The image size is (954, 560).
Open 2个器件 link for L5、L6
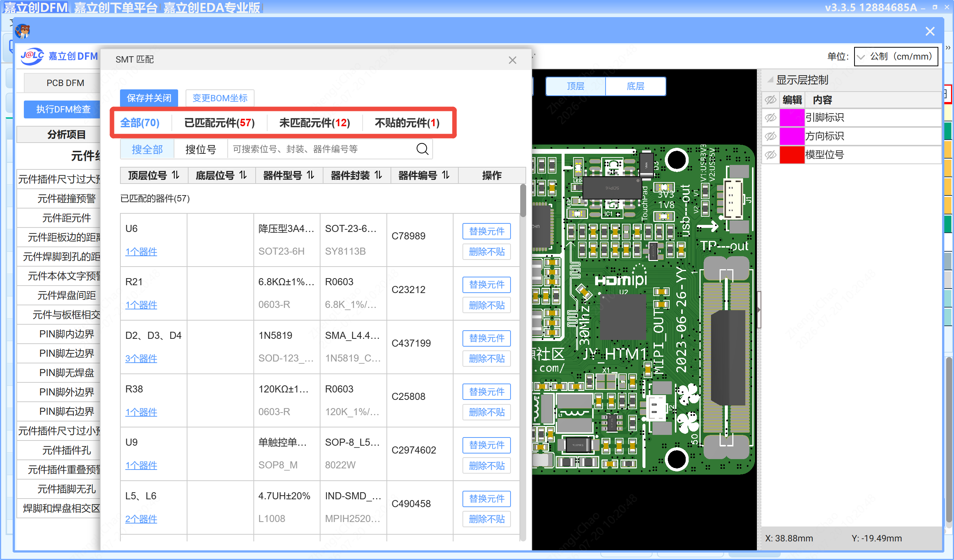coord(141,519)
